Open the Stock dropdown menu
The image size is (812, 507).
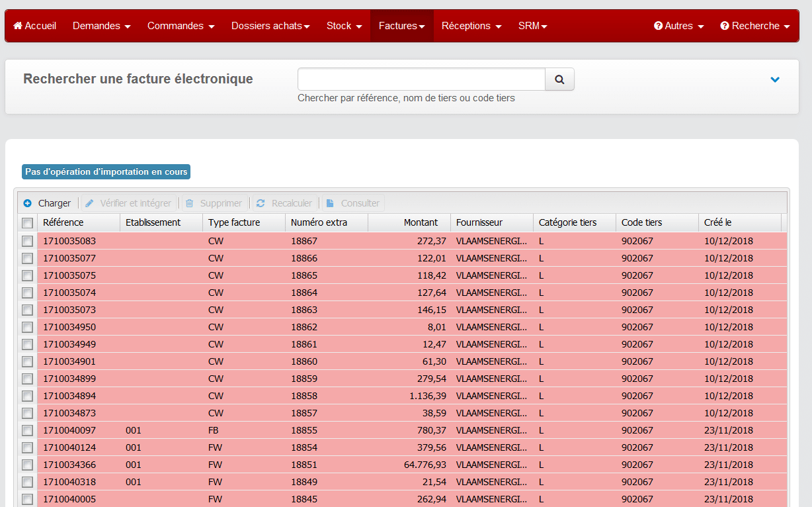pos(345,26)
